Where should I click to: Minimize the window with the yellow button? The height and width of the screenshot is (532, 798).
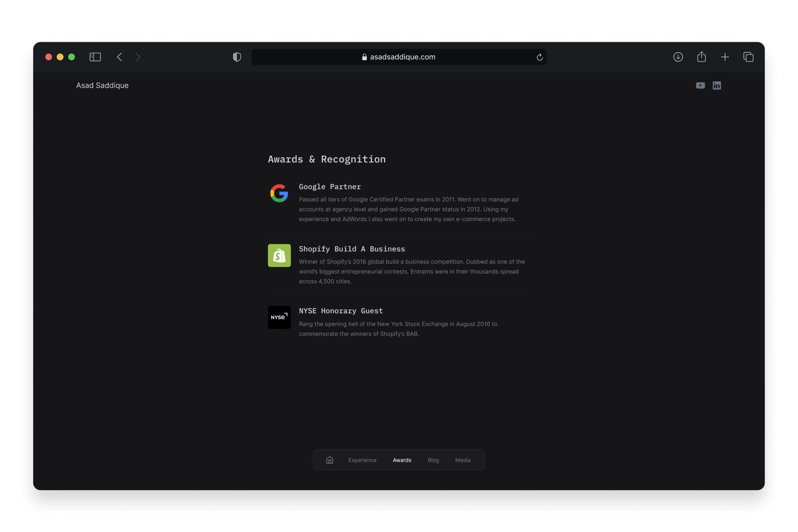(x=60, y=57)
